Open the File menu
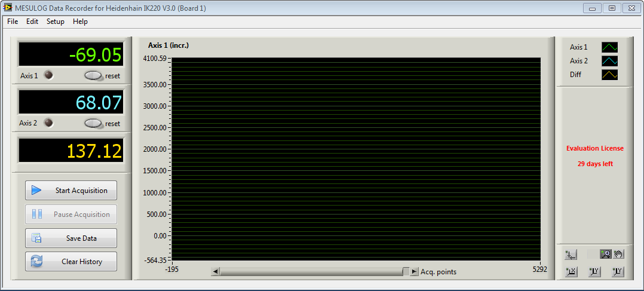The height and width of the screenshot is (291, 644). point(13,22)
